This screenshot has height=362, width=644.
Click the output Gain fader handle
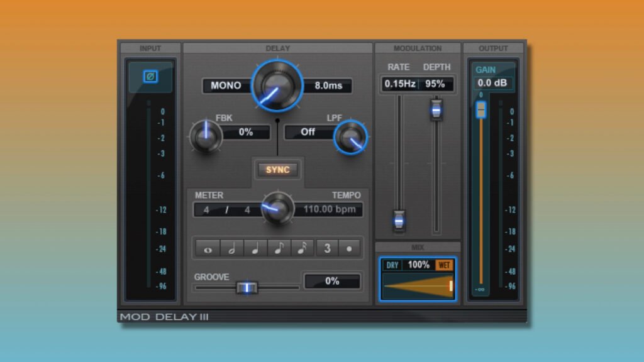tap(481, 109)
